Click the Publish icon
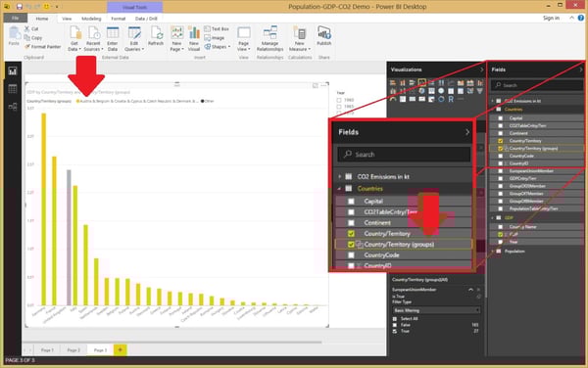 (x=324, y=36)
